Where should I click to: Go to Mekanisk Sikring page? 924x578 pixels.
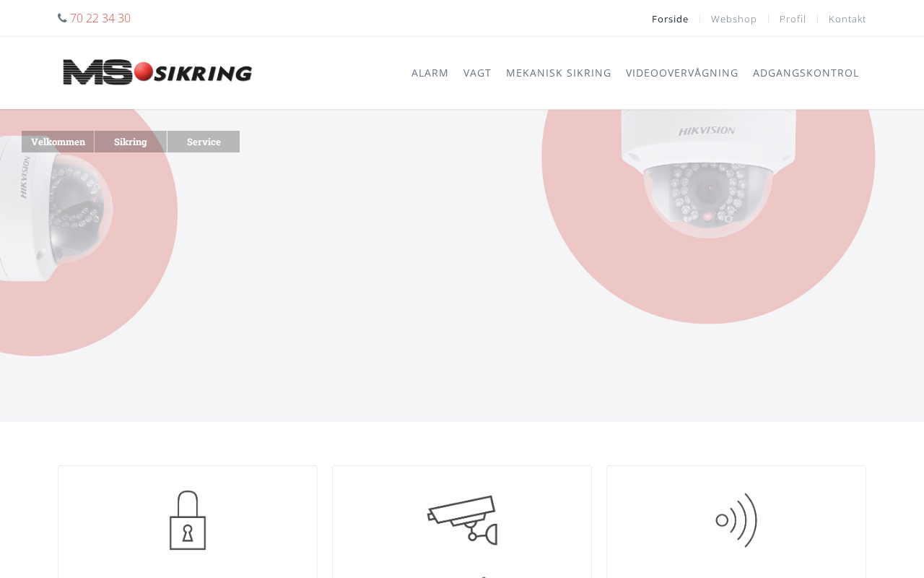click(x=559, y=73)
